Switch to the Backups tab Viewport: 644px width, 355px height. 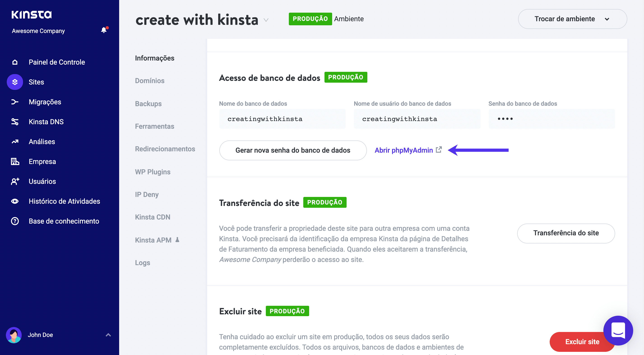click(148, 103)
